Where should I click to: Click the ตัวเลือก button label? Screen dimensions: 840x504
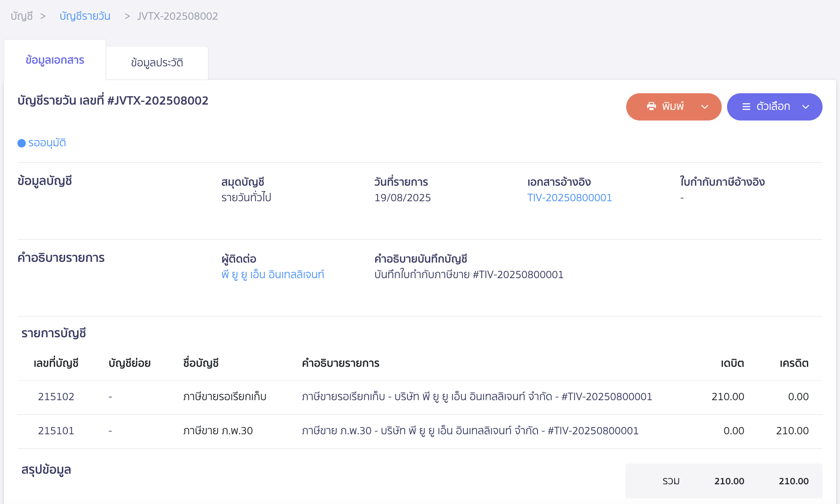pos(773,106)
